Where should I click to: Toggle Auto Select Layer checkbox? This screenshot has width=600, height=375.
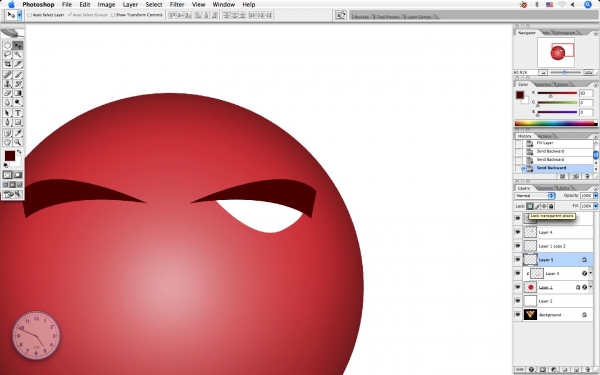(29, 15)
